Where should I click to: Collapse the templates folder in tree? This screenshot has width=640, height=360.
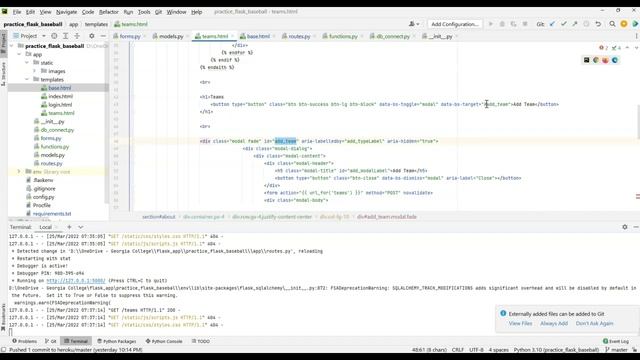(27, 80)
